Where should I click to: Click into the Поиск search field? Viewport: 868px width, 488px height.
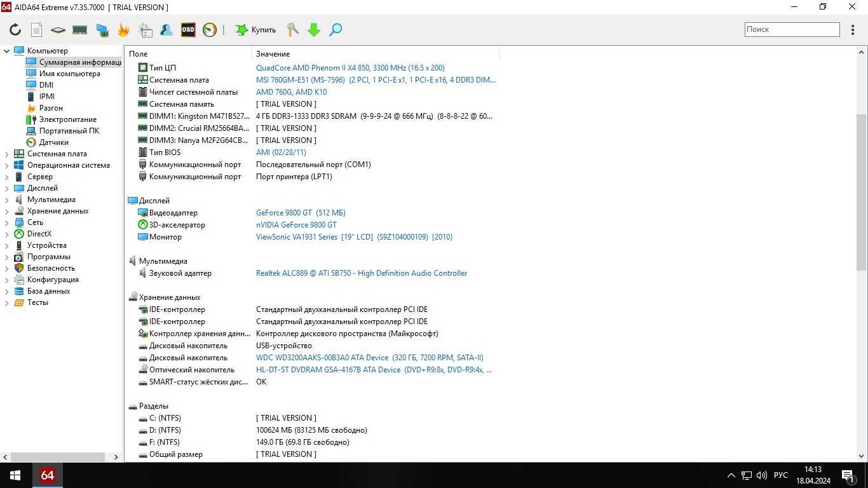(x=792, y=29)
